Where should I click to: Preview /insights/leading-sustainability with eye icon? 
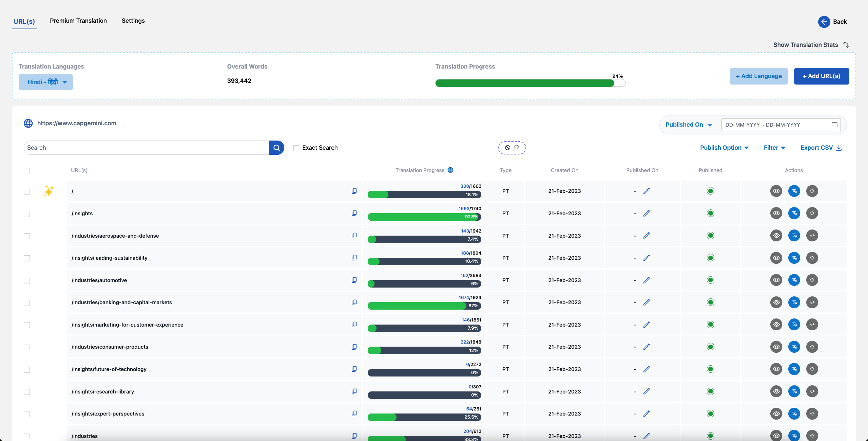tap(776, 258)
